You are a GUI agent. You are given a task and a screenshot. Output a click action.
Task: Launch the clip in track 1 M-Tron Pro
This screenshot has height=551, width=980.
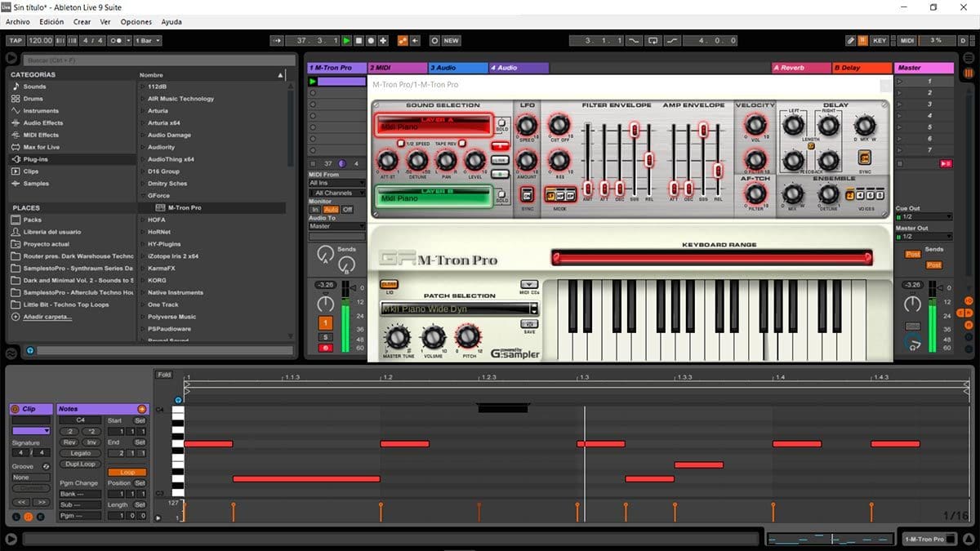[x=313, y=82]
